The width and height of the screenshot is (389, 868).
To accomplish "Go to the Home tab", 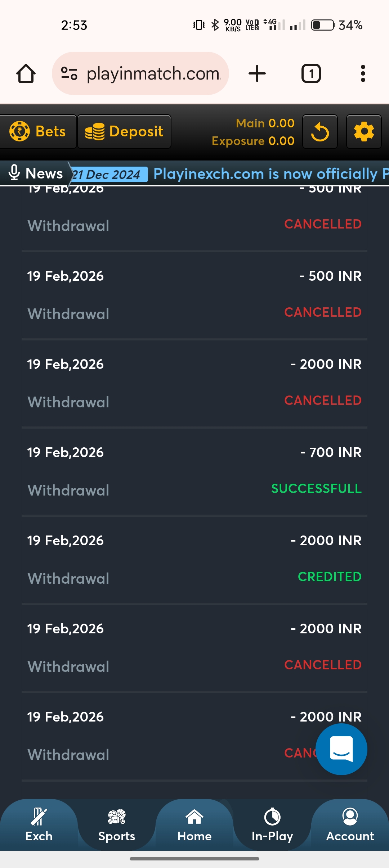I will tap(194, 825).
